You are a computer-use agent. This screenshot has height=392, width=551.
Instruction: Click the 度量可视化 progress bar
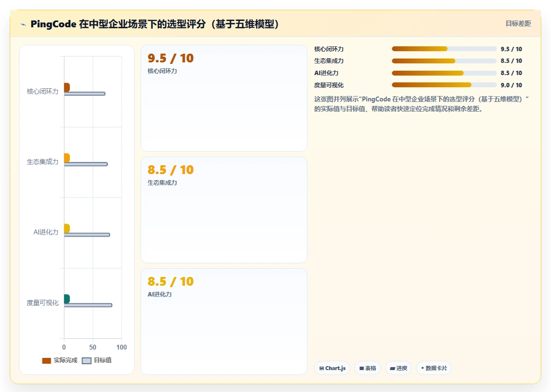[x=444, y=85]
